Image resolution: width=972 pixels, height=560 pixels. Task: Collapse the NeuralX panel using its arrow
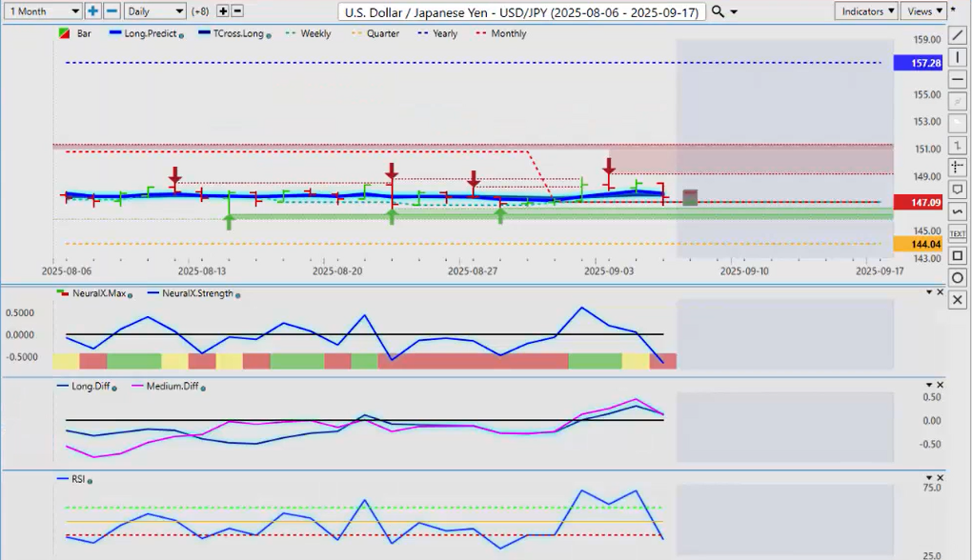point(929,291)
